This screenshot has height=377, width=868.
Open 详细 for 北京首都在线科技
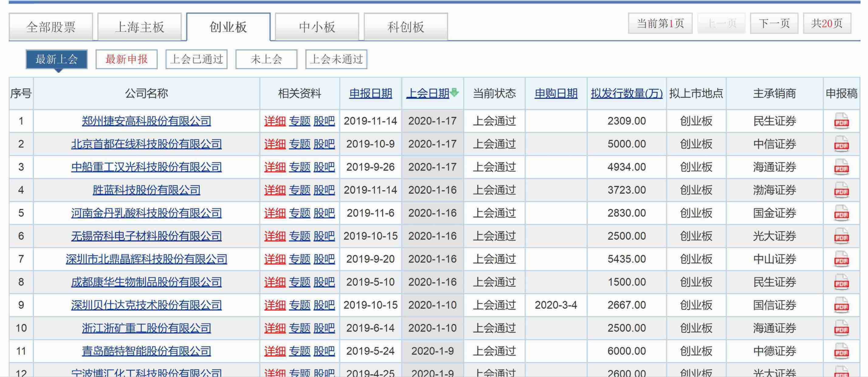pyautogui.click(x=275, y=144)
